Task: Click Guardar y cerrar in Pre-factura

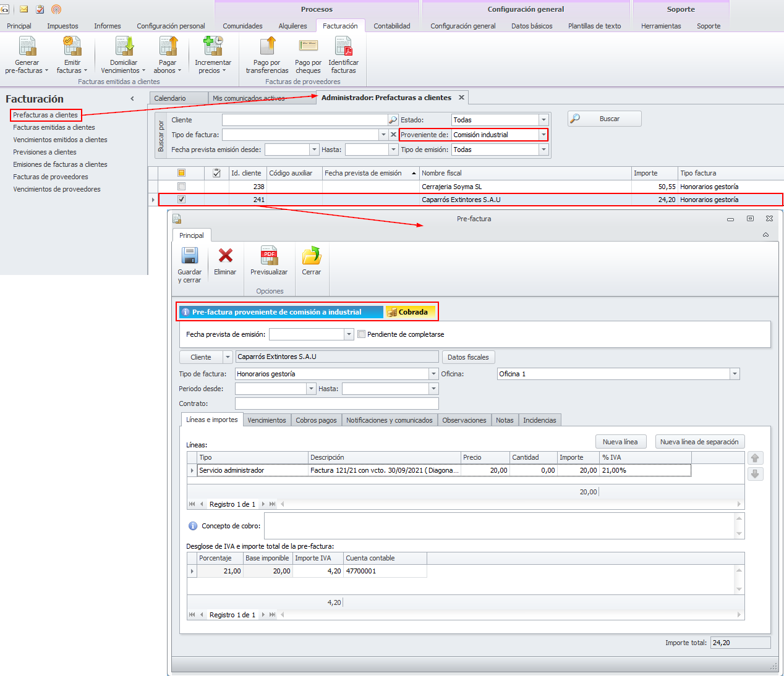Action: (x=189, y=257)
